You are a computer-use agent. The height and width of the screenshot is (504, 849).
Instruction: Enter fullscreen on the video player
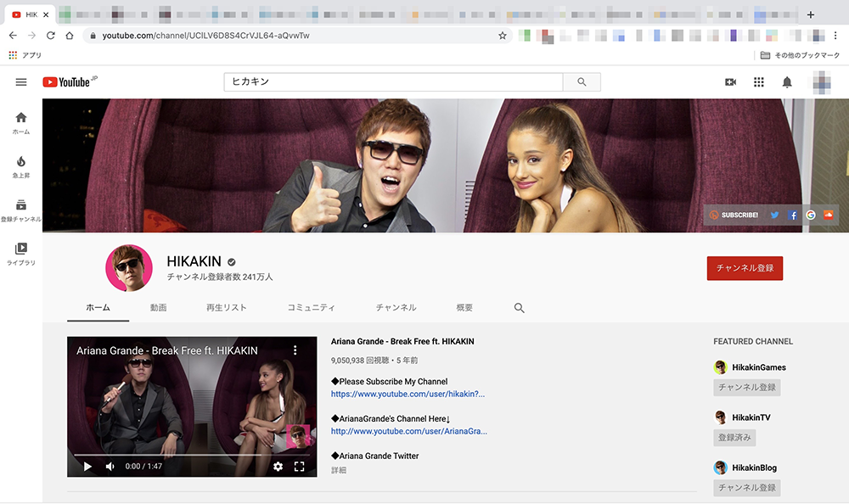click(299, 466)
